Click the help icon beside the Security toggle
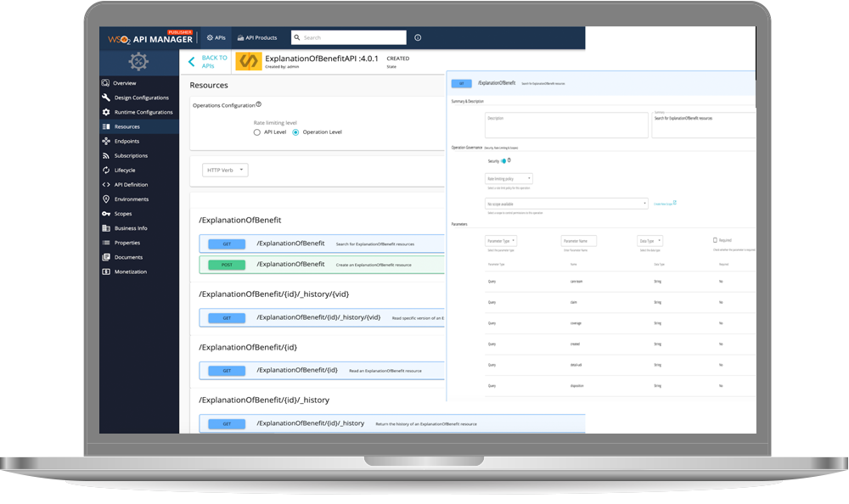Screen dimensions: 849x504 pos(509,160)
